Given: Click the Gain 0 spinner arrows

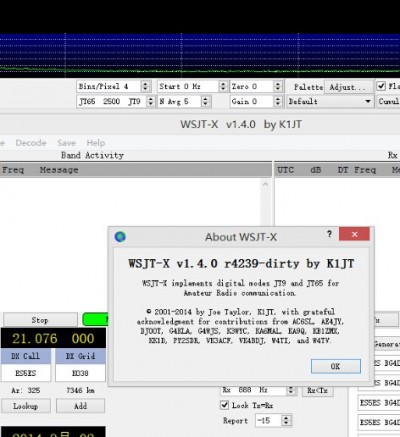Looking at the screenshot, I should point(278,101).
